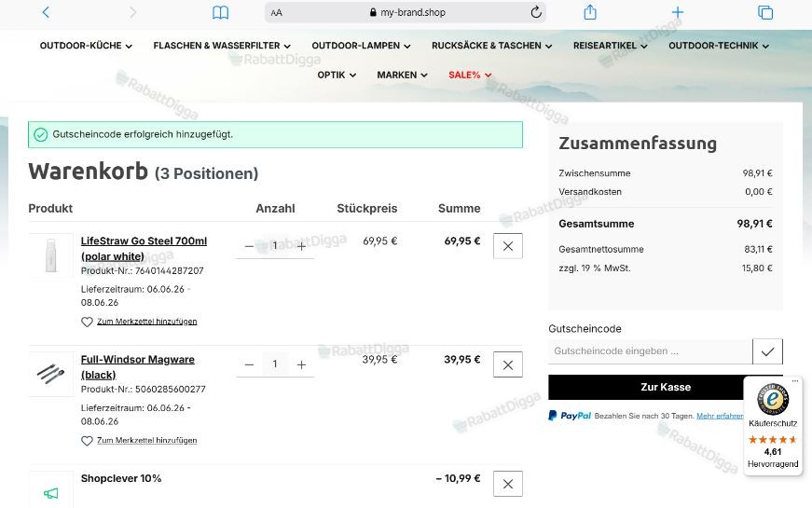Decrease quantity of LifeStraw Go Steel
The width and height of the screenshot is (812, 508).
(x=249, y=246)
